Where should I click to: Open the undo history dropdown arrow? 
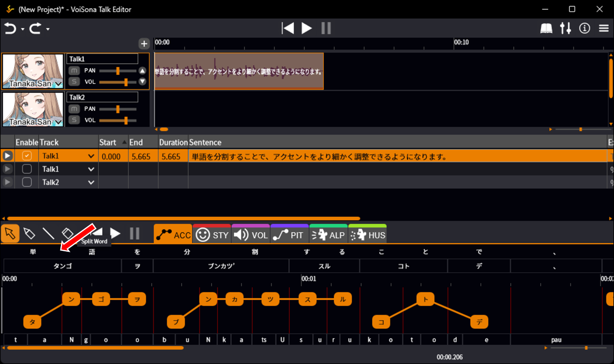[x=23, y=30]
